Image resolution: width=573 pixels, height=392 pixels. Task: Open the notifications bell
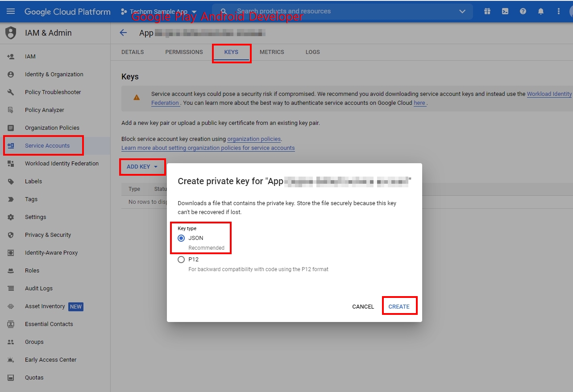click(541, 12)
